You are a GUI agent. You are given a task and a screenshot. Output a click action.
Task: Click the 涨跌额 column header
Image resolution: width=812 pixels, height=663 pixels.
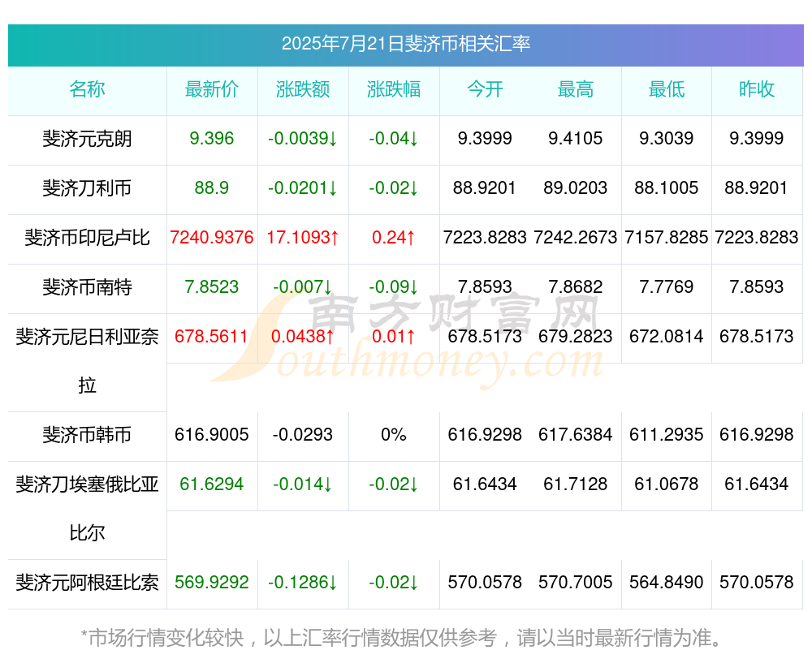point(303,89)
